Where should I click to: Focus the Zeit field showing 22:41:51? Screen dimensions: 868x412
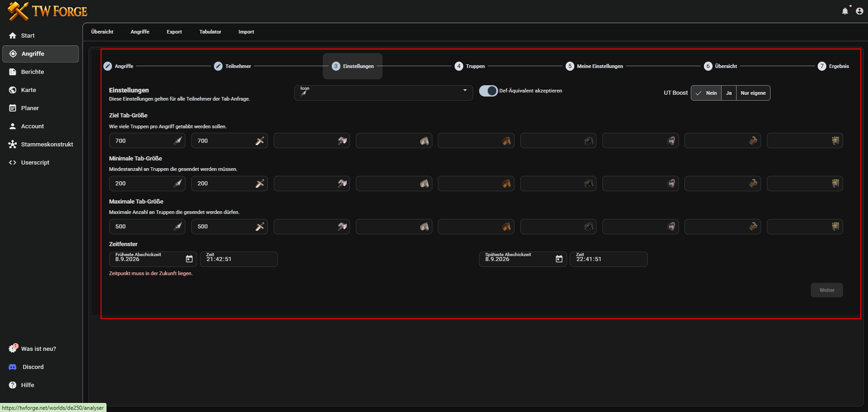click(x=609, y=259)
